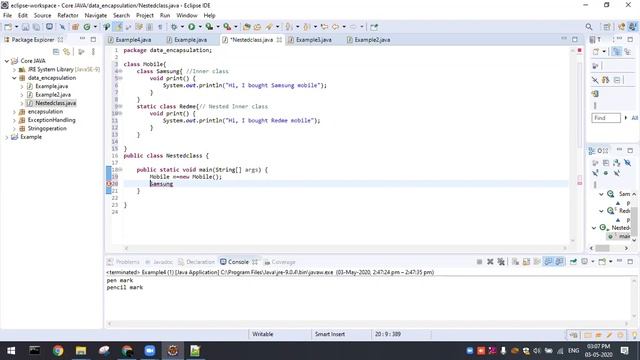Open Zoom from the taskbar
640x360 pixels.
click(x=149, y=351)
